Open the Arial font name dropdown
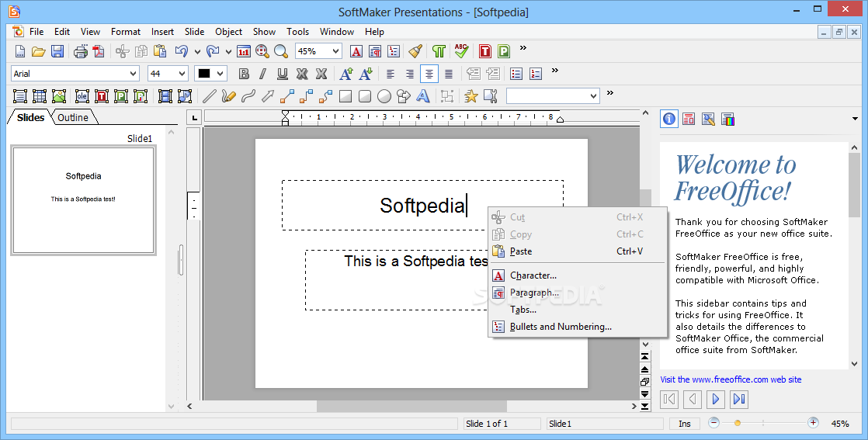 [133, 74]
